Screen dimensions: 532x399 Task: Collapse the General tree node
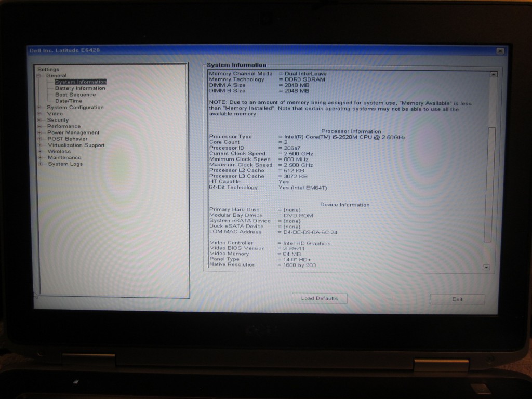click(38, 76)
